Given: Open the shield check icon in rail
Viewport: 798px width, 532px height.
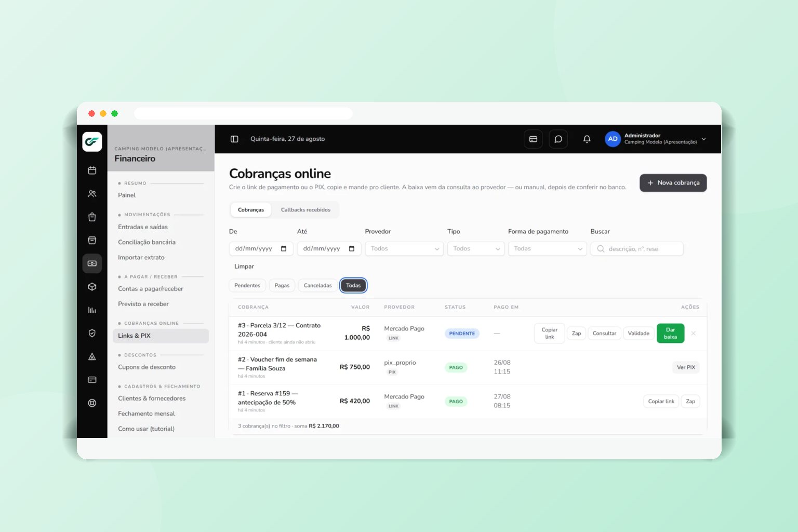Looking at the screenshot, I should point(92,334).
